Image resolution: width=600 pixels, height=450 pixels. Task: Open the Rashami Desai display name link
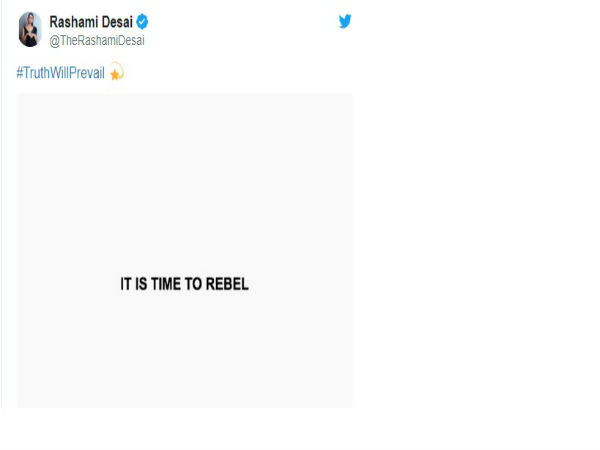91,22
